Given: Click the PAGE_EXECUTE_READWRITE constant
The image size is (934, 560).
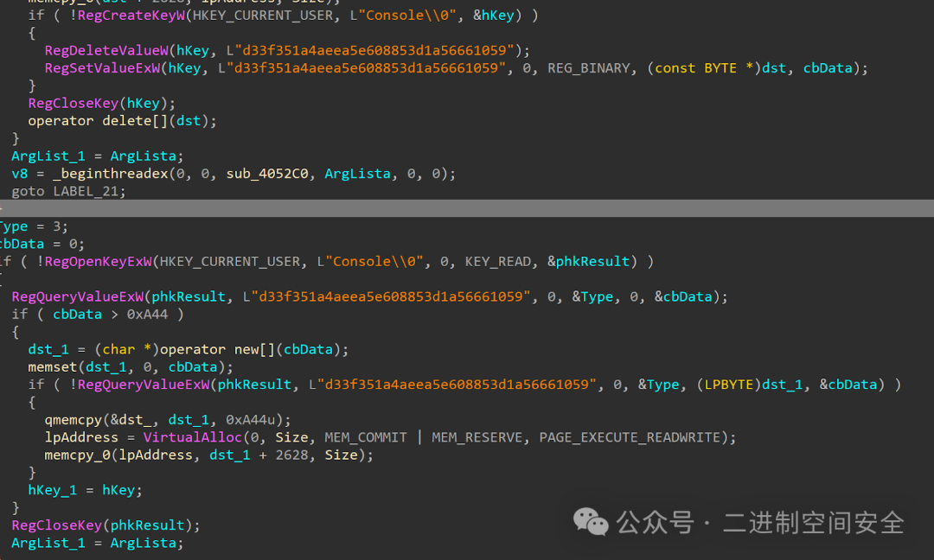Looking at the screenshot, I should (630, 438).
